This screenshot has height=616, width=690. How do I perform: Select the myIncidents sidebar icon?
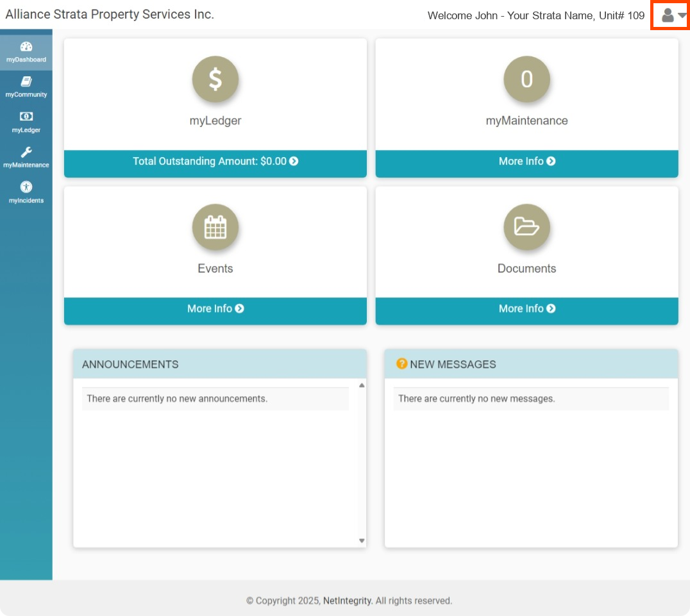click(x=26, y=187)
